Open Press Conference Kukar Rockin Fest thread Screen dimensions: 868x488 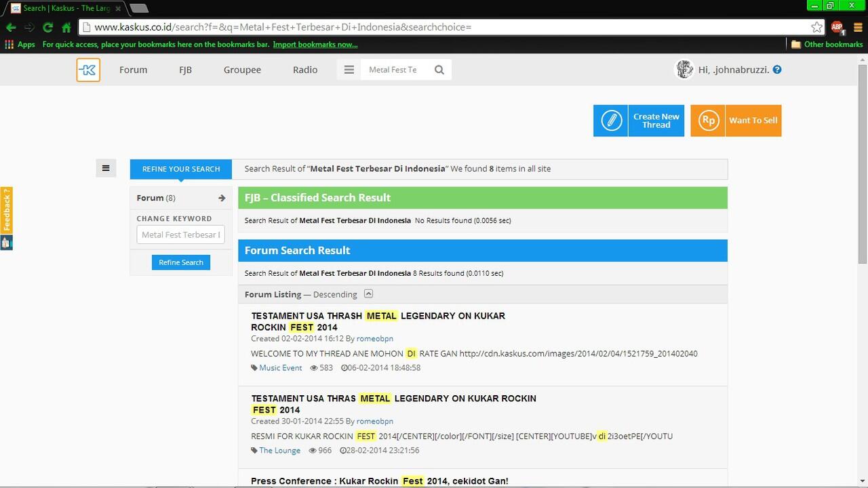click(x=379, y=481)
